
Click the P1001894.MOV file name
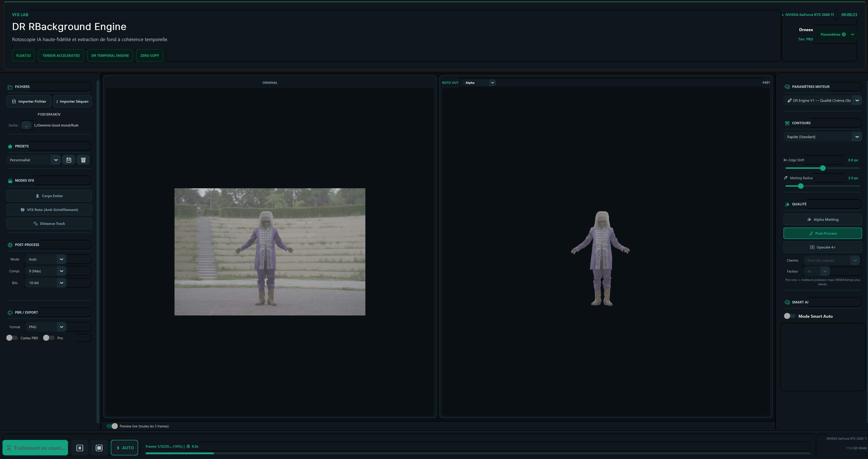(49, 114)
